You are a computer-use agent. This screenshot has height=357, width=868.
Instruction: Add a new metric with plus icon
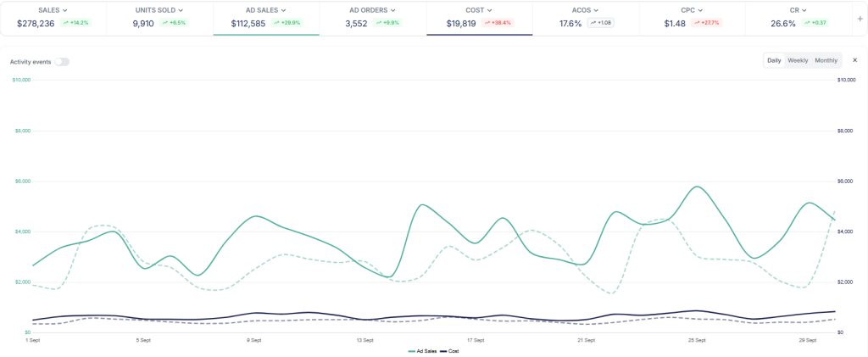coord(860,18)
